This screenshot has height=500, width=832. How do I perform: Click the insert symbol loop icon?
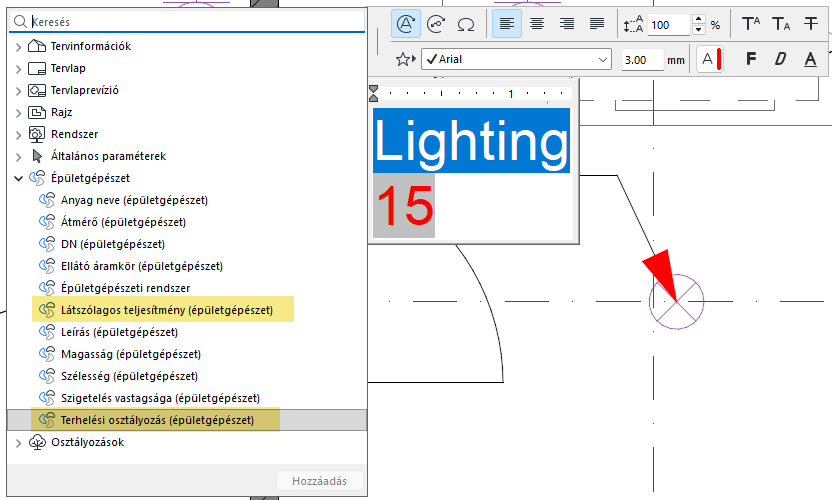(x=436, y=24)
